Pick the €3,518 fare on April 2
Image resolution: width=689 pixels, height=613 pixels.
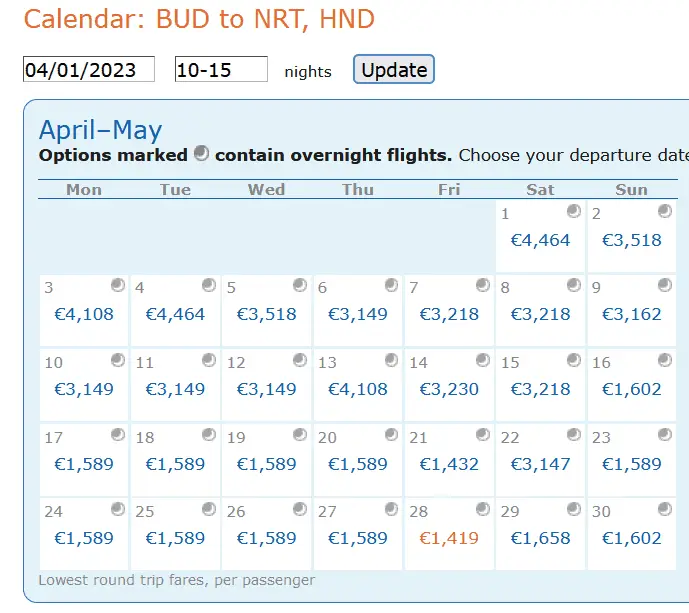(632, 240)
